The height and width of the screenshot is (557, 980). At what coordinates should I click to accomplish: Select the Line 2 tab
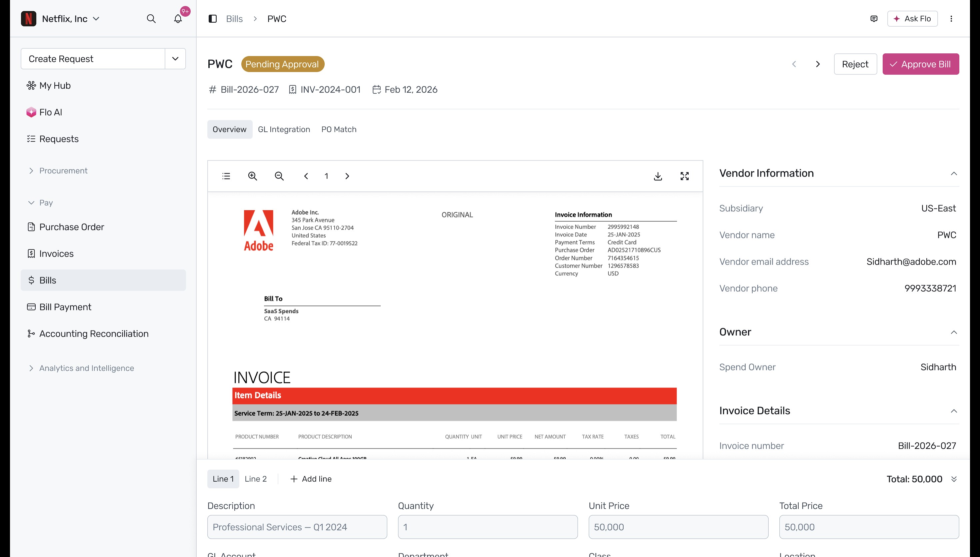click(256, 479)
